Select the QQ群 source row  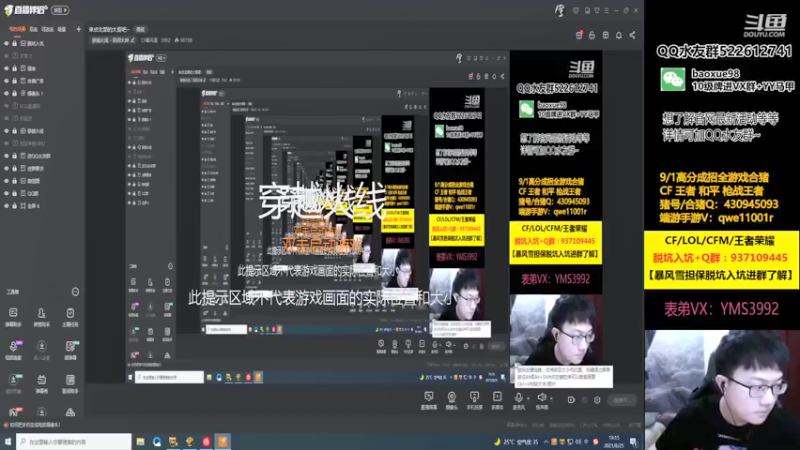(x=42, y=193)
